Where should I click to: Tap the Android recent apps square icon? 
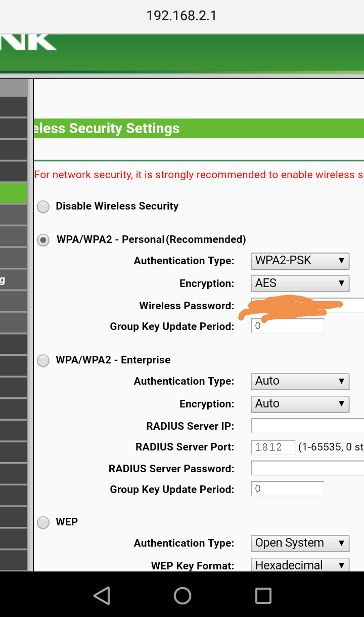click(263, 596)
